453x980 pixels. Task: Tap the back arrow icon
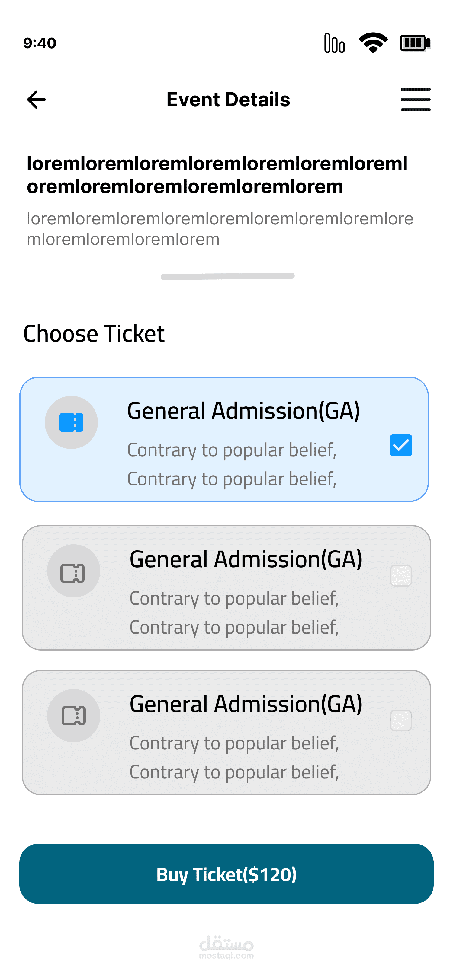[37, 100]
